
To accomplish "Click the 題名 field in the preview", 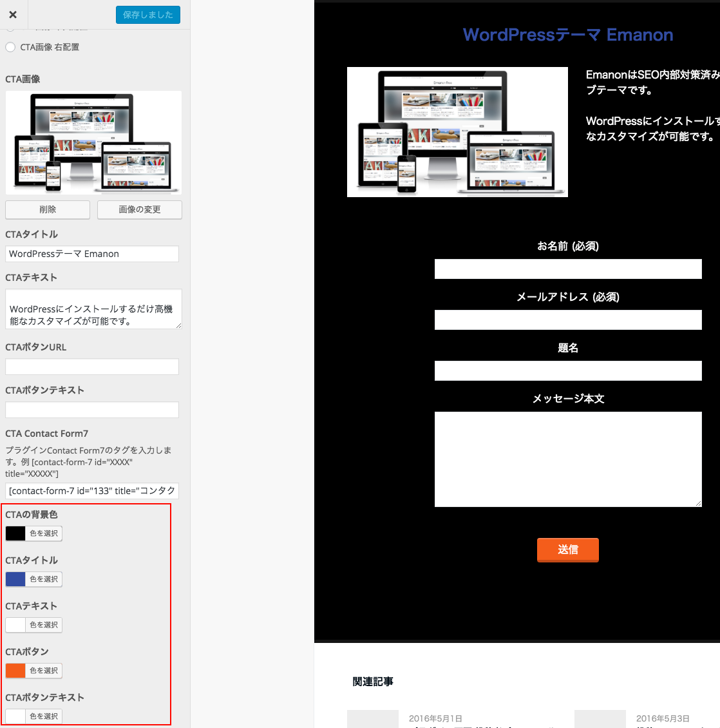I will (x=568, y=371).
